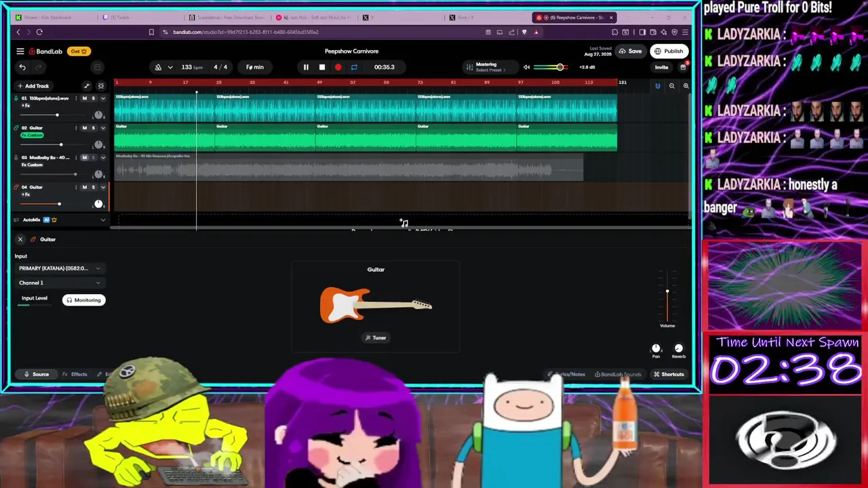Mute track 02 Guitar

tap(84, 127)
